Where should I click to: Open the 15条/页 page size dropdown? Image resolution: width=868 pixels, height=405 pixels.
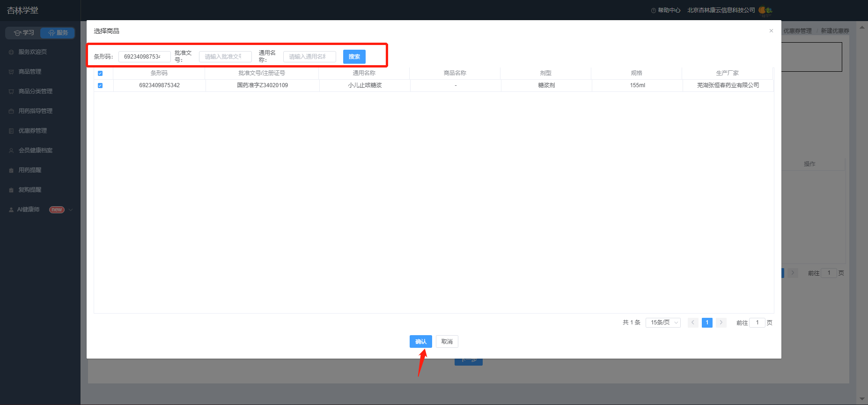coord(663,322)
